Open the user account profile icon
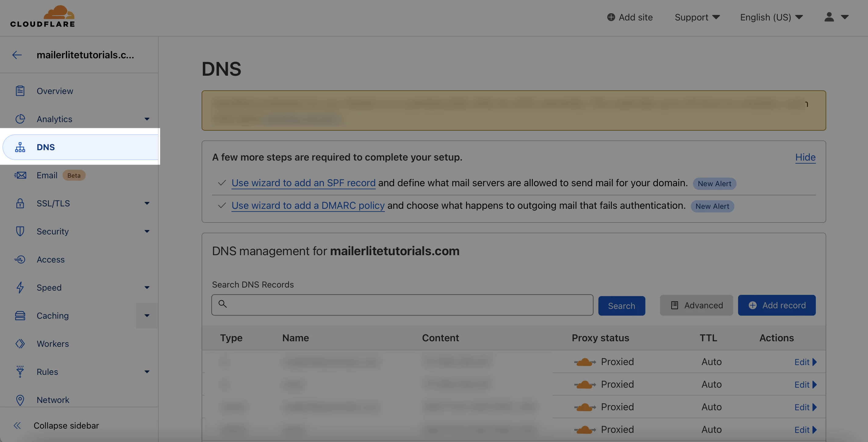The height and width of the screenshot is (442, 868). click(829, 17)
